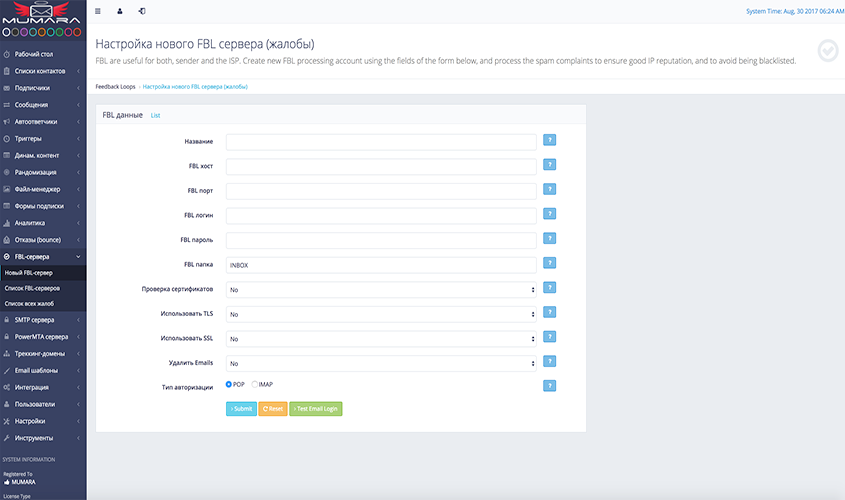
Task: Click help icon beside FBL хост field
Action: tap(549, 165)
